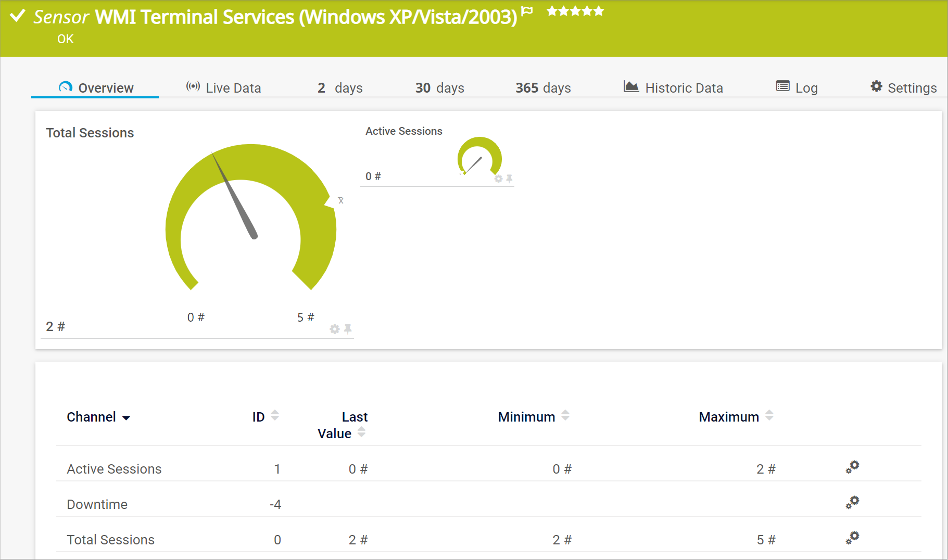The width and height of the screenshot is (948, 560).
Task: Open channel settings for Active Sessions row
Action: [852, 467]
